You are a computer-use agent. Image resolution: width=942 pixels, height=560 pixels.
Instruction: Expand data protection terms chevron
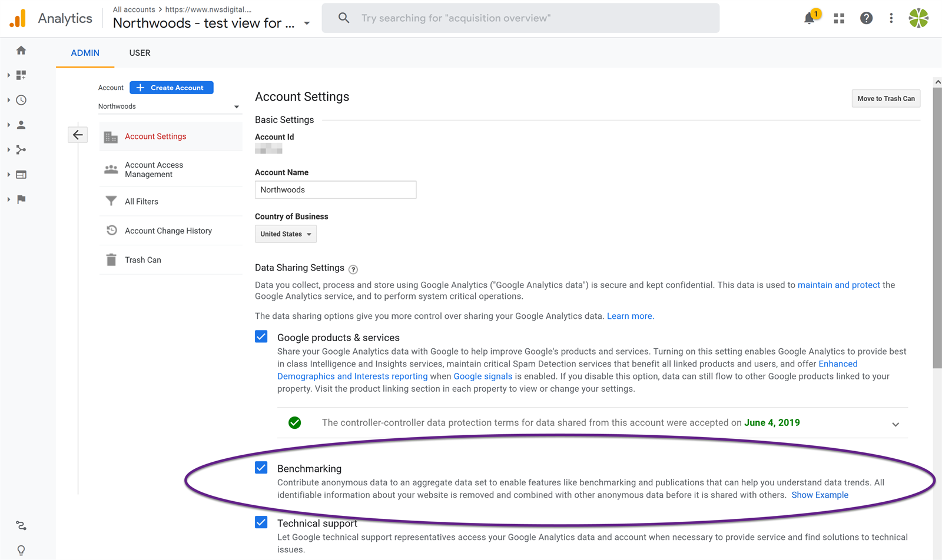click(x=895, y=424)
